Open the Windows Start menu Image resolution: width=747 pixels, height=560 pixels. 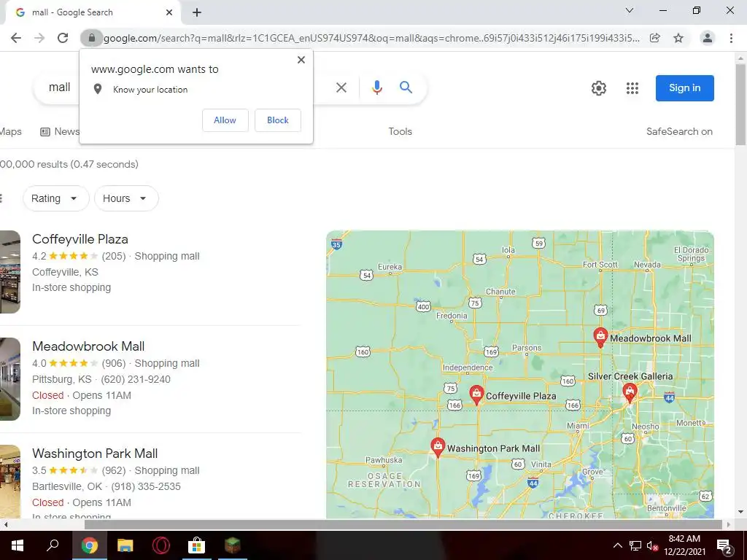pyautogui.click(x=18, y=545)
